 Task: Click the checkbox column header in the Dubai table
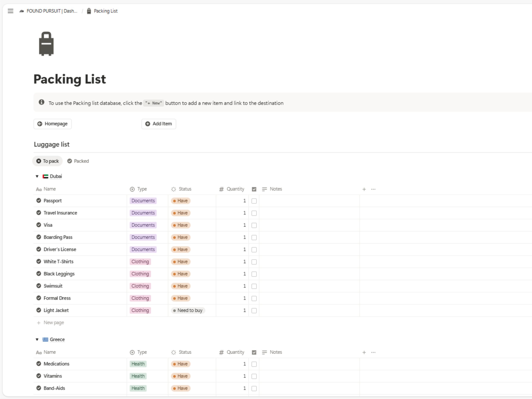click(254, 189)
